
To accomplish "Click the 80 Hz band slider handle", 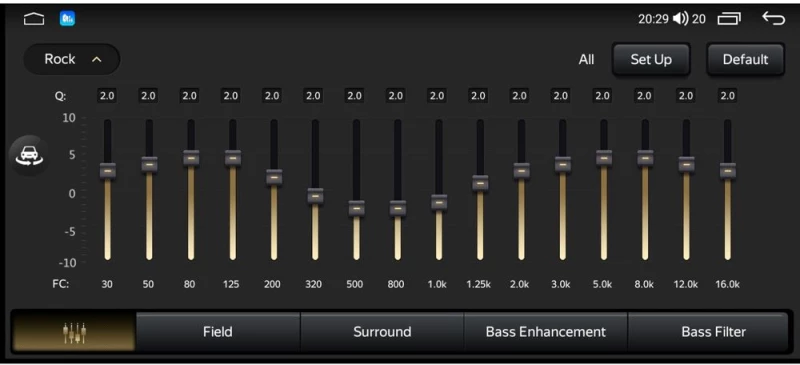I will pyautogui.click(x=191, y=158).
